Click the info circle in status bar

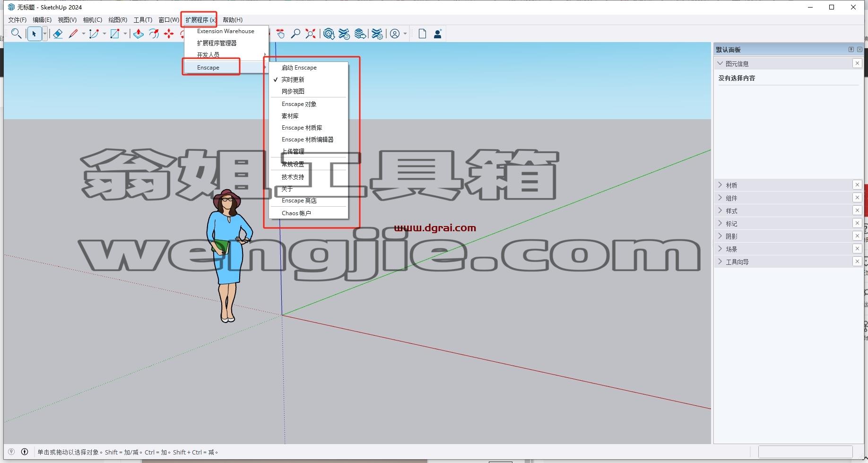click(x=25, y=452)
